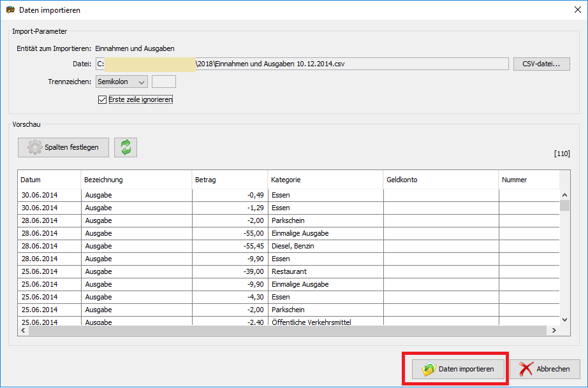Click the horizontal scroll right arrow
588x388 pixels.
[554, 331]
